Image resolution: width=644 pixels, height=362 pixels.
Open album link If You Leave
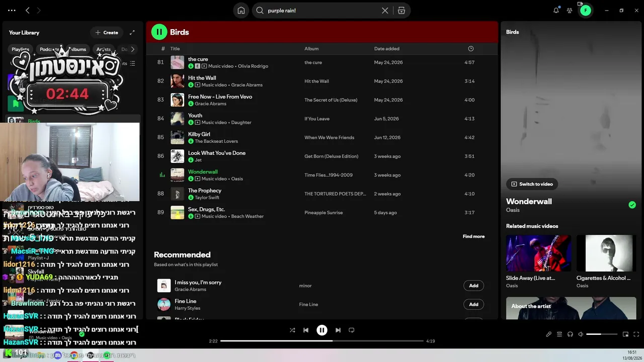pyautogui.click(x=317, y=119)
